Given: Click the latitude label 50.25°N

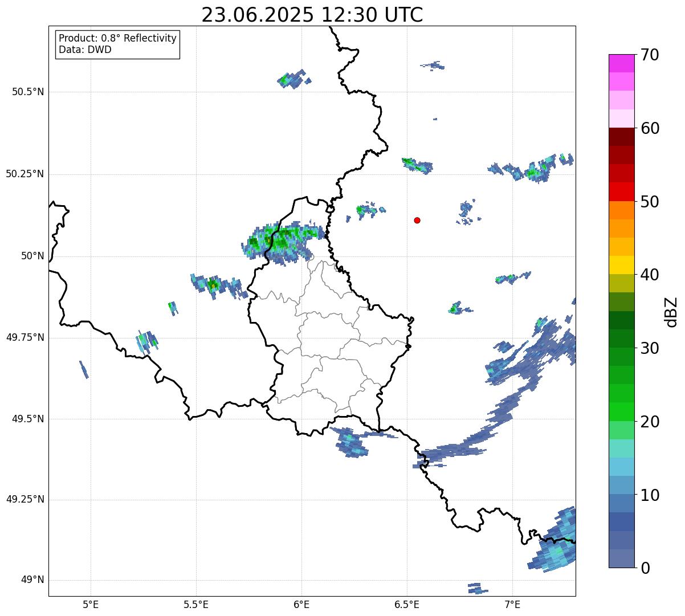Looking at the screenshot, I should coord(25,174).
